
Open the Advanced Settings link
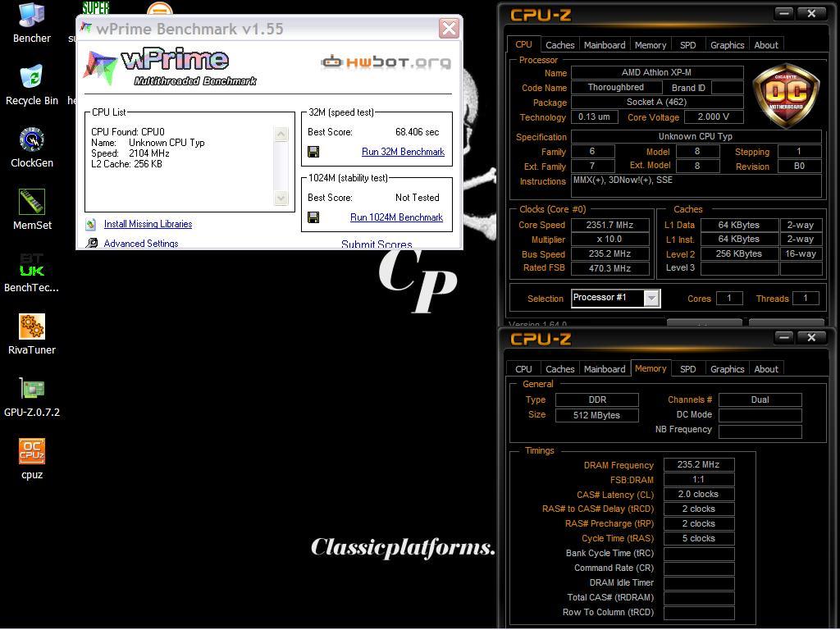(x=141, y=243)
